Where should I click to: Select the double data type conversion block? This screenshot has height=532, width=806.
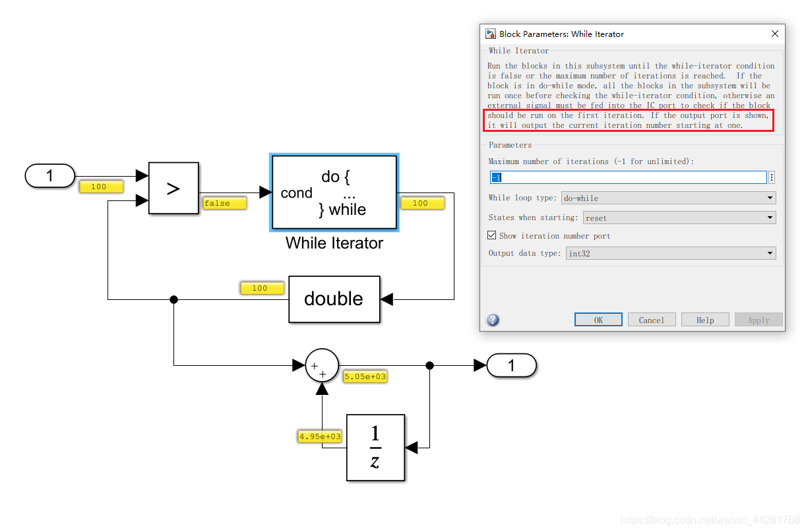(x=334, y=299)
